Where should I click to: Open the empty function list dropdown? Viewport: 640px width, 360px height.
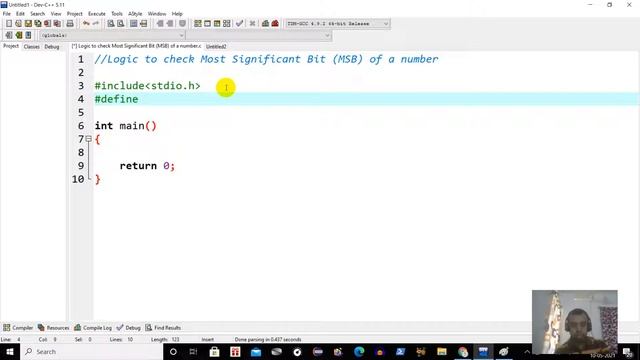point(259,36)
